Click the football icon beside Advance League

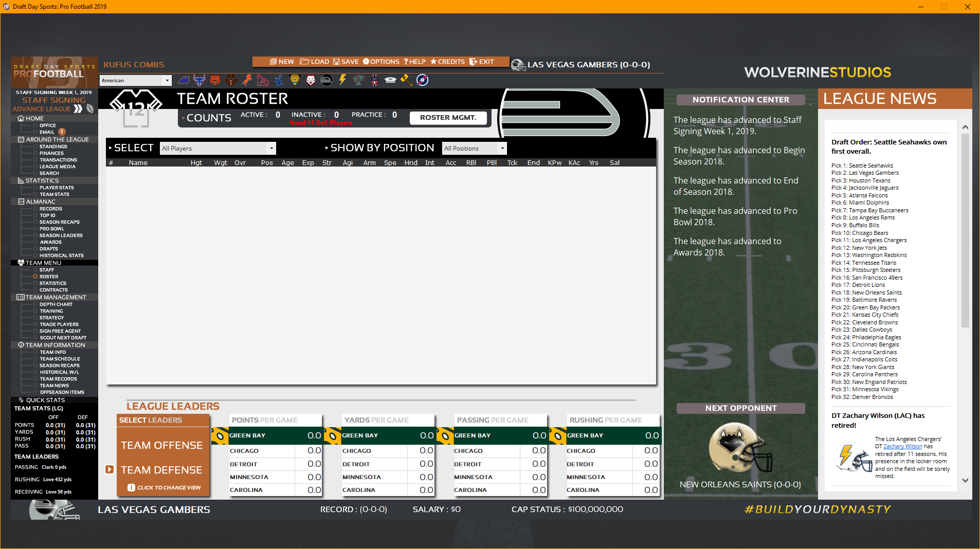90,109
